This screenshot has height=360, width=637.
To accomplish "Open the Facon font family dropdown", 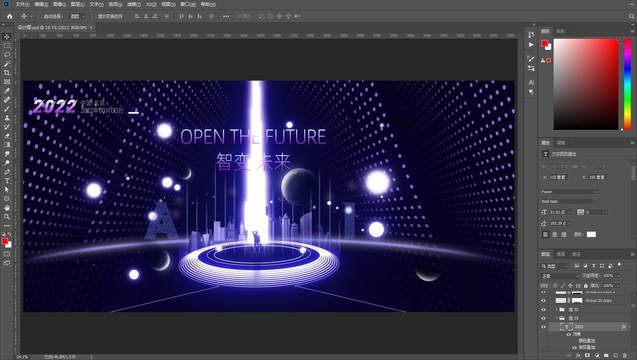I will pos(570,191).
